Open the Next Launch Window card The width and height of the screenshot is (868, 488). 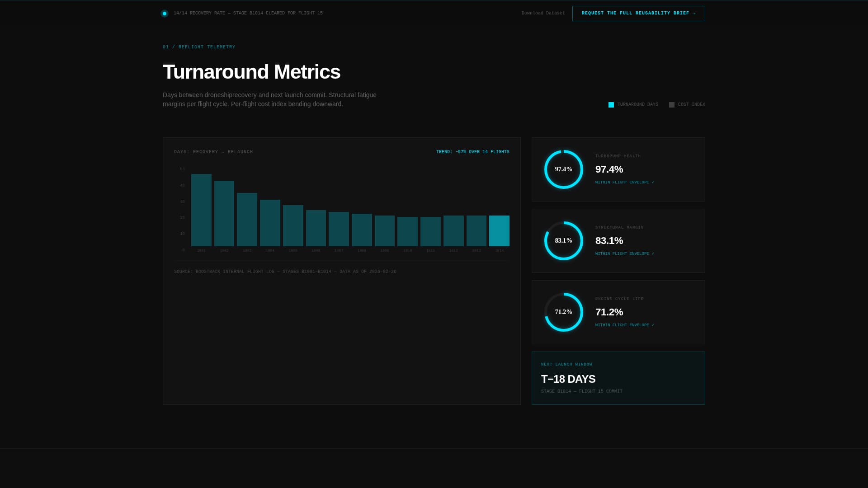click(618, 378)
